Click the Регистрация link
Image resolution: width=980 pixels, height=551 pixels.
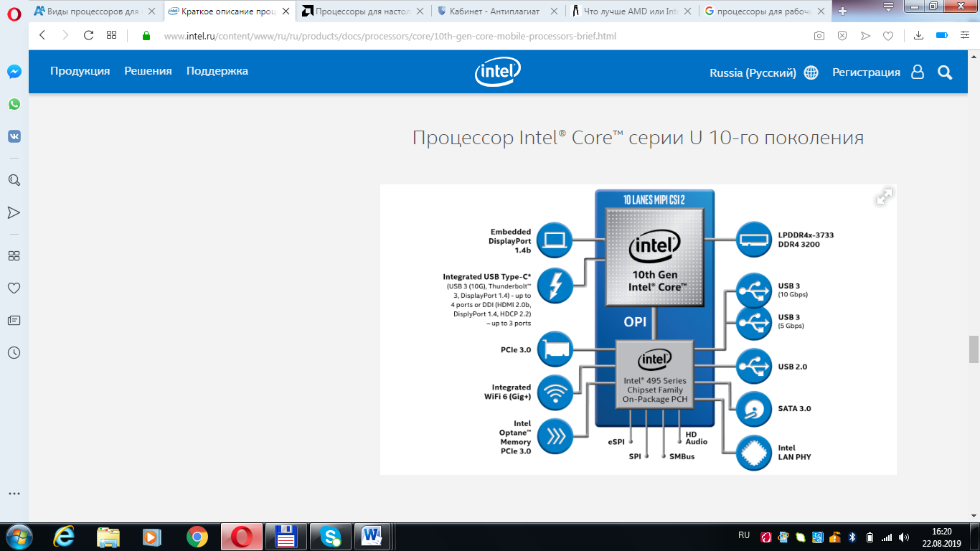[x=866, y=72]
